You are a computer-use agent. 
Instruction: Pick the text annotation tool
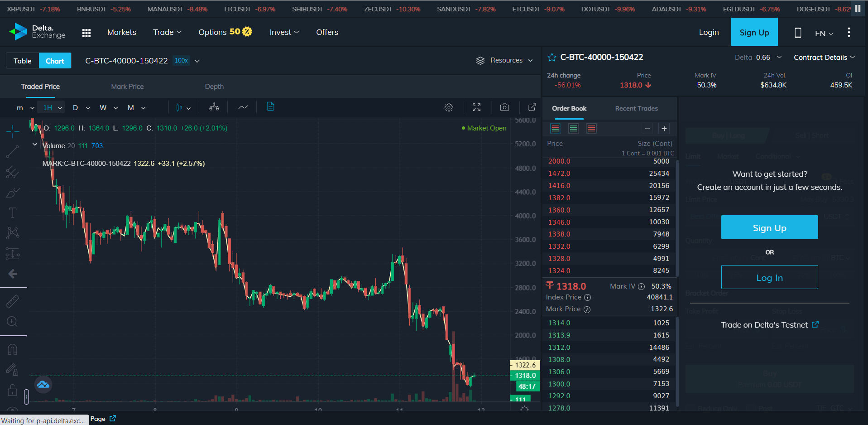[x=12, y=212]
